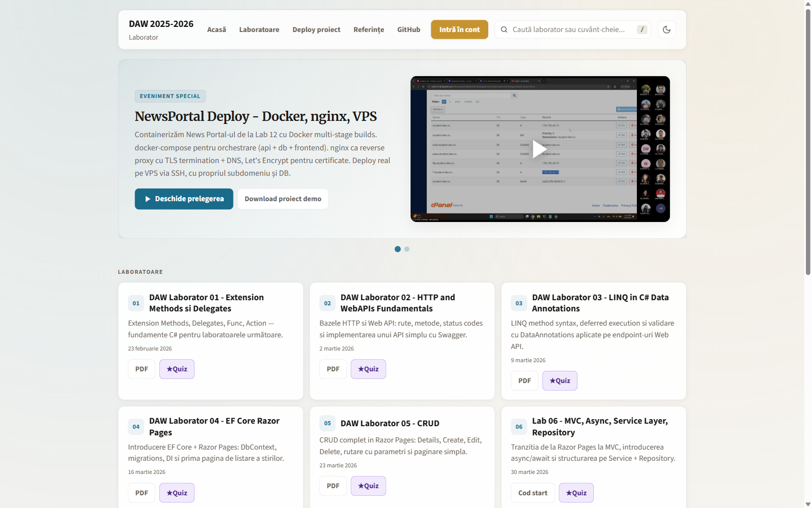Viewport: 812px width, 508px height.
Task: Start Quiz for Laborator 02
Action: [368, 369]
